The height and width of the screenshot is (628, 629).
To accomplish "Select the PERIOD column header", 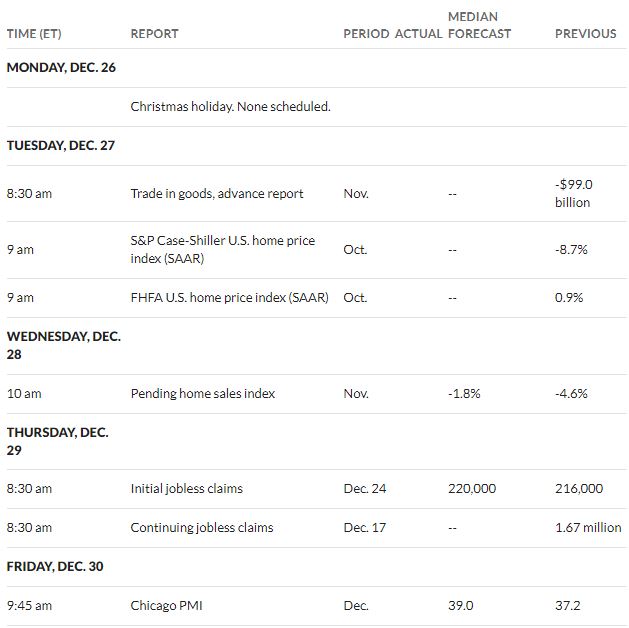I will click(x=366, y=34).
